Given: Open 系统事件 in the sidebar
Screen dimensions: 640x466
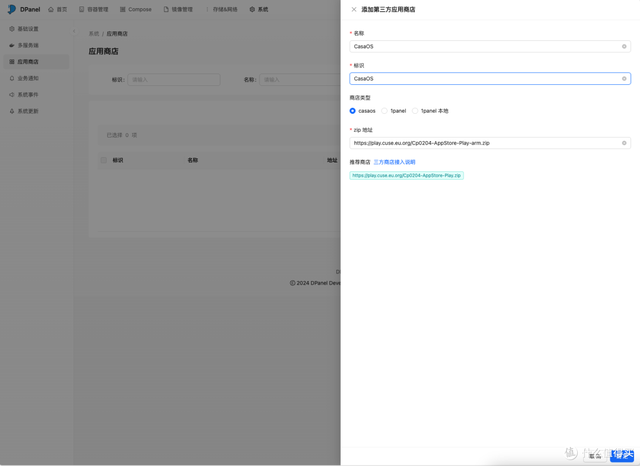Looking at the screenshot, I should click(x=37, y=95).
